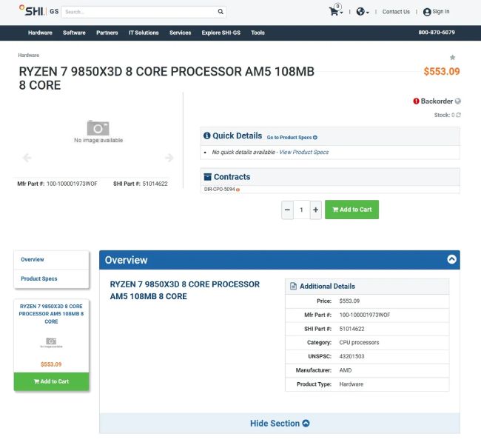Screen dimensions: 481x448
Task: Click the Backorder info icon
Action: coord(458,101)
